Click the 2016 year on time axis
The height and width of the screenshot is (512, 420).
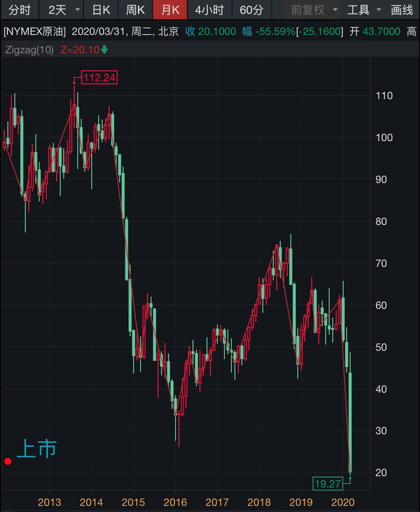pos(175,502)
